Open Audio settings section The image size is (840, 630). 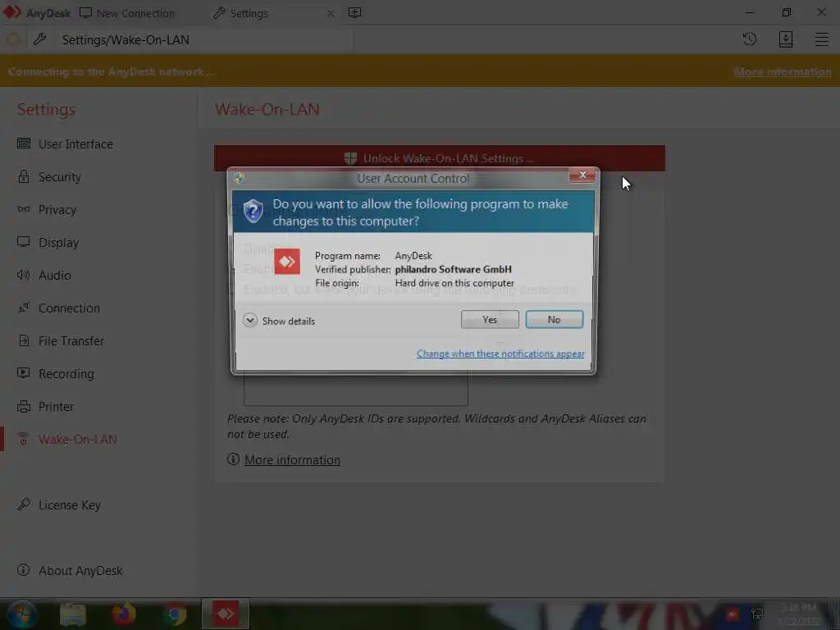tap(55, 276)
